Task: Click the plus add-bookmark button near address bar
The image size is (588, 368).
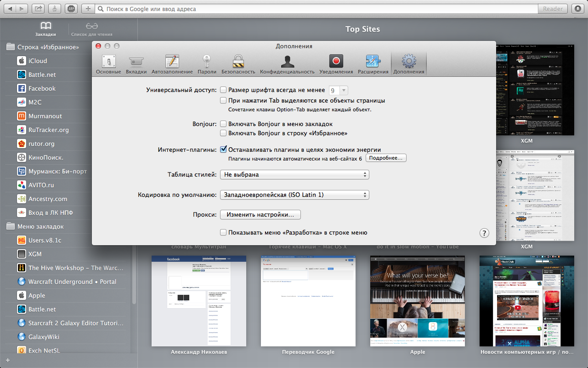Action: point(88,9)
